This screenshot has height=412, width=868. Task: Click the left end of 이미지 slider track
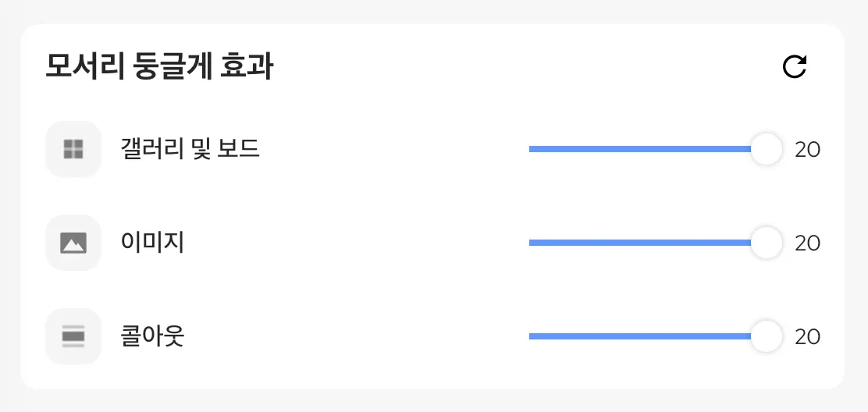532,243
